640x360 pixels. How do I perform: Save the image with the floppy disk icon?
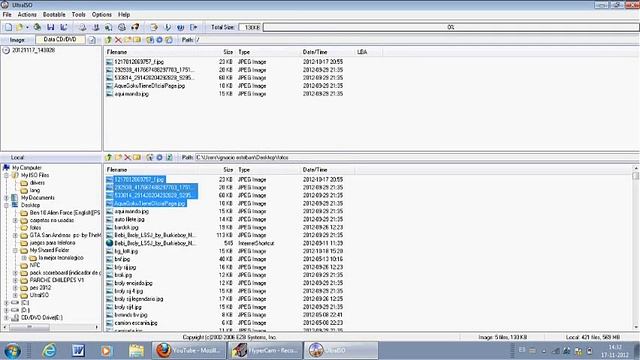click(x=51, y=27)
